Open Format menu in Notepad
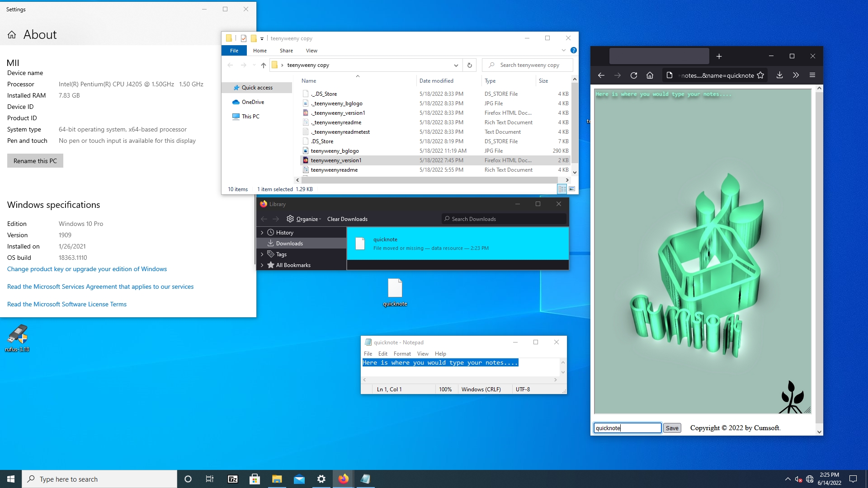This screenshot has width=868, height=488. (402, 354)
